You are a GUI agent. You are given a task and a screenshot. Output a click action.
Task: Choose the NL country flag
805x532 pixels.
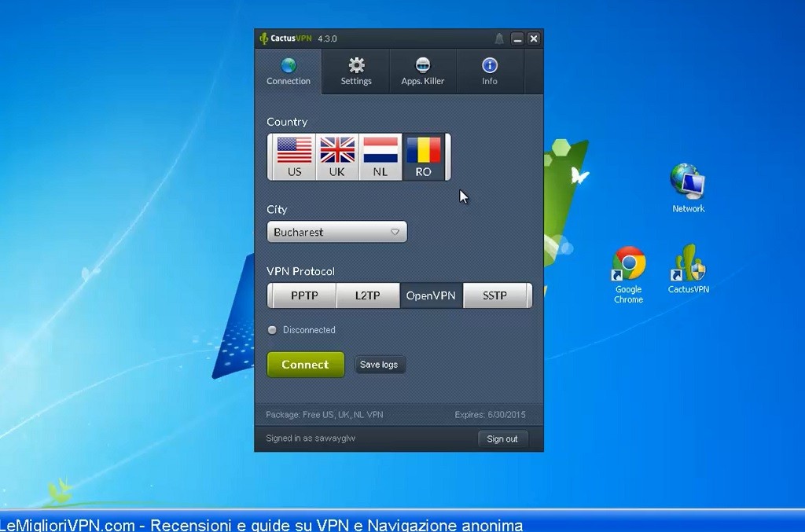tap(380, 157)
